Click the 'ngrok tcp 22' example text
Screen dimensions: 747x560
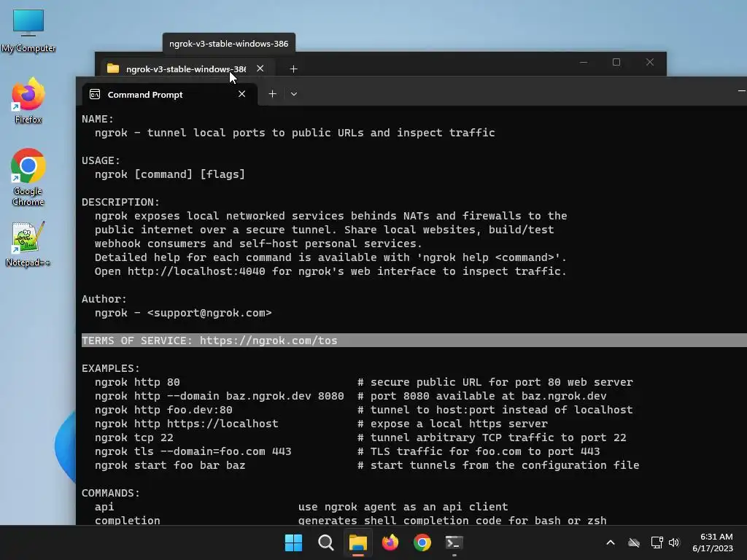(x=134, y=437)
